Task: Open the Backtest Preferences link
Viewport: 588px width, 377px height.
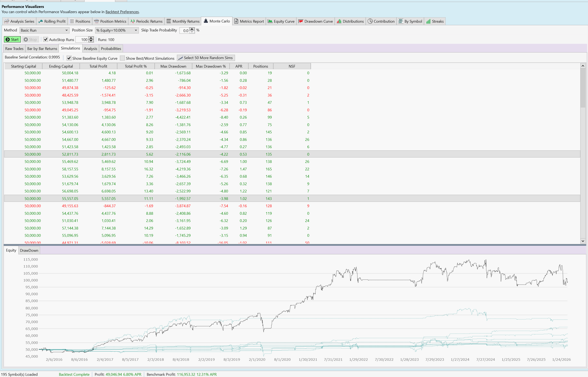Action: click(122, 12)
